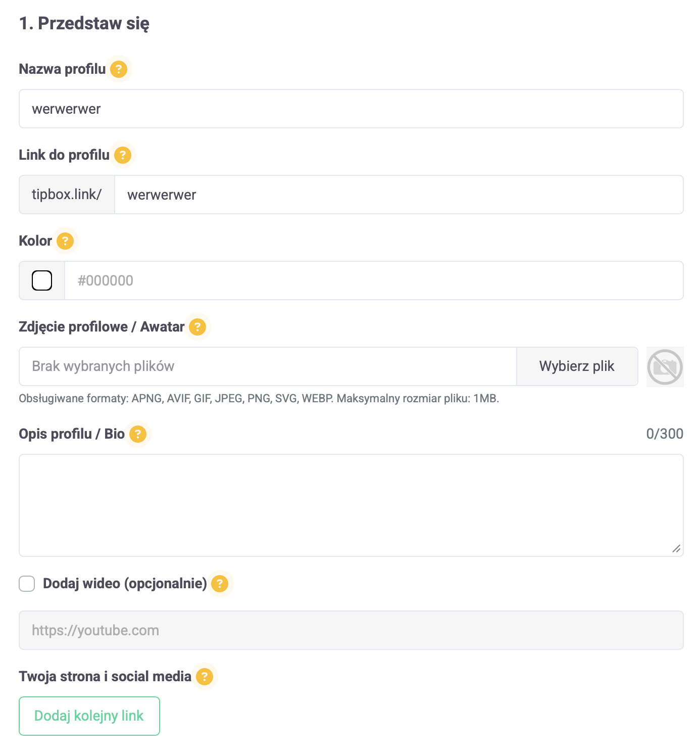Click the #000000 hex color input
The width and height of the screenshot is (700, 754).
pyautogui.click(x=373, y=280)
